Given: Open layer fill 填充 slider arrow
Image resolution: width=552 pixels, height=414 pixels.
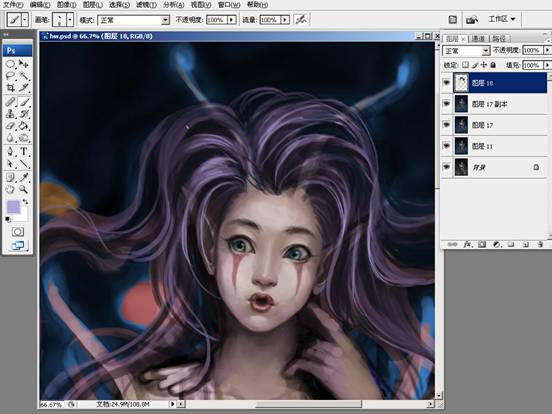Looking at the screenshot, I should coord(547,65).
